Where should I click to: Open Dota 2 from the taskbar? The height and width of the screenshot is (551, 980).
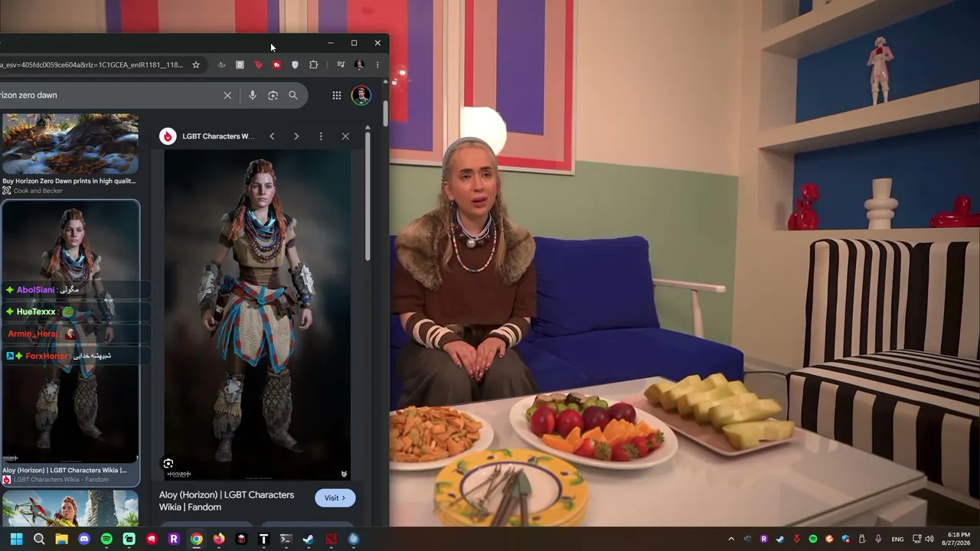pos(331,539)
